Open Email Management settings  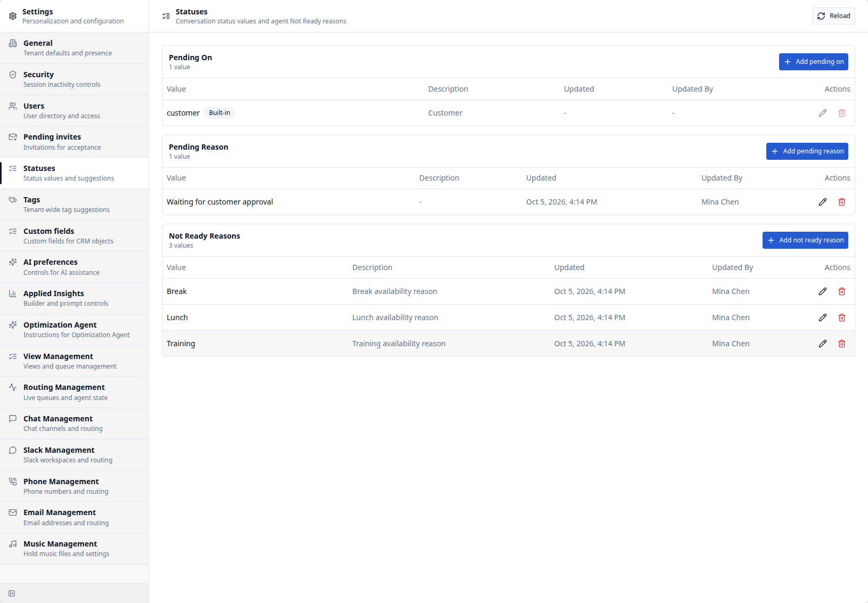(75, 517)
